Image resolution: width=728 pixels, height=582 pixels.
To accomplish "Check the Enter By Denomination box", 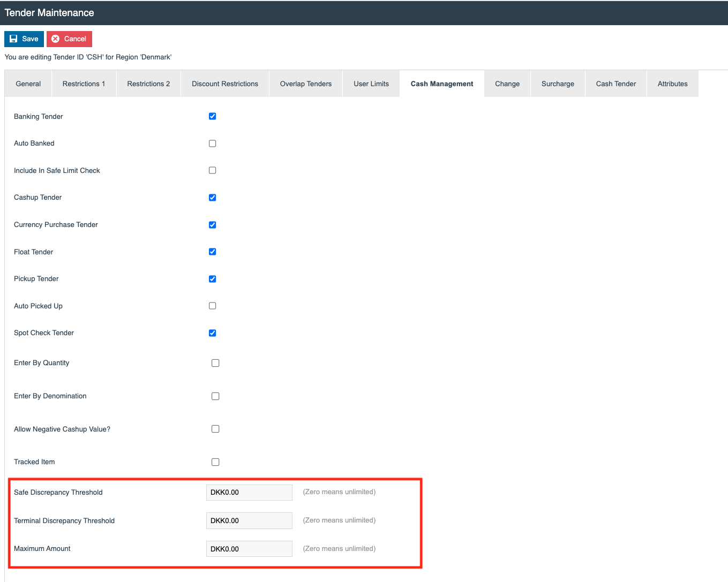I will click(x=215, y=396).
